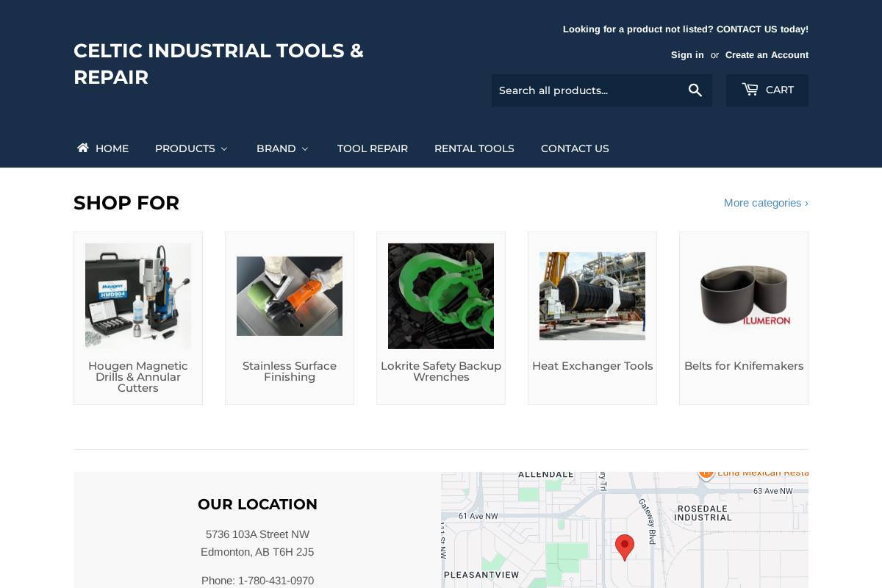Open the Stainless Surface Finishing category image
882x588 pixels.
(x=289, y=295)
